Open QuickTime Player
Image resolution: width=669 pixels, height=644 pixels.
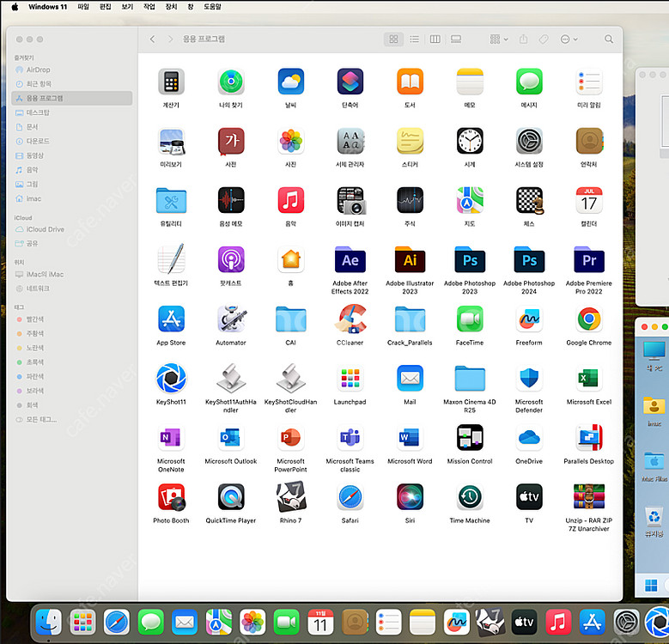tap(231, 497)
